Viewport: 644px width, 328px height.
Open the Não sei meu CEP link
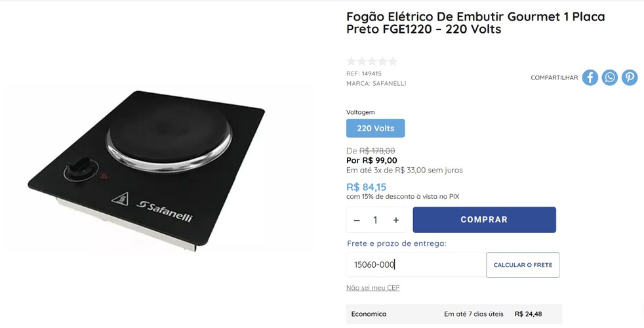pyautogui.click(x=372, y=288)
